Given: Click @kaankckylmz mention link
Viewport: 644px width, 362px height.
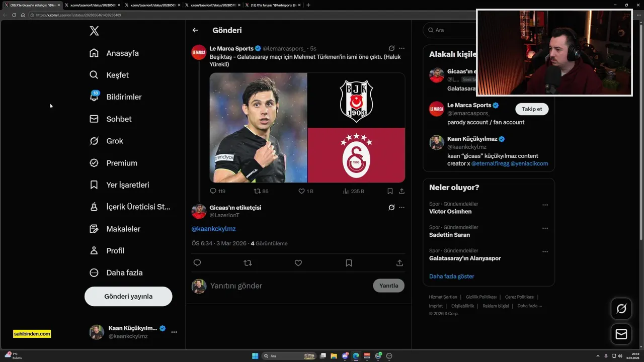Looking at the screenshot, I should (x=213, y=229).
